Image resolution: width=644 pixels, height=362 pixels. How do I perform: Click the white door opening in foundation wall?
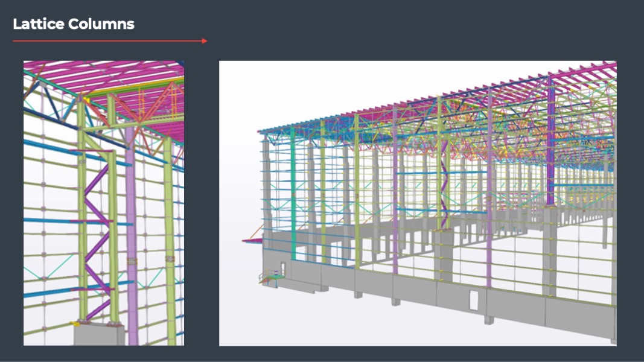pyautogui.click(x=474, y=298)
